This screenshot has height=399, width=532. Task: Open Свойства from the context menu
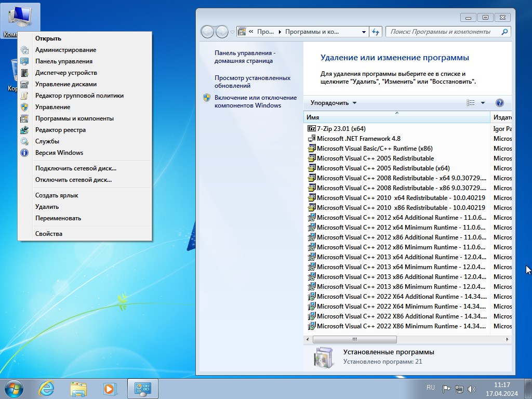(x=85, y=234)
